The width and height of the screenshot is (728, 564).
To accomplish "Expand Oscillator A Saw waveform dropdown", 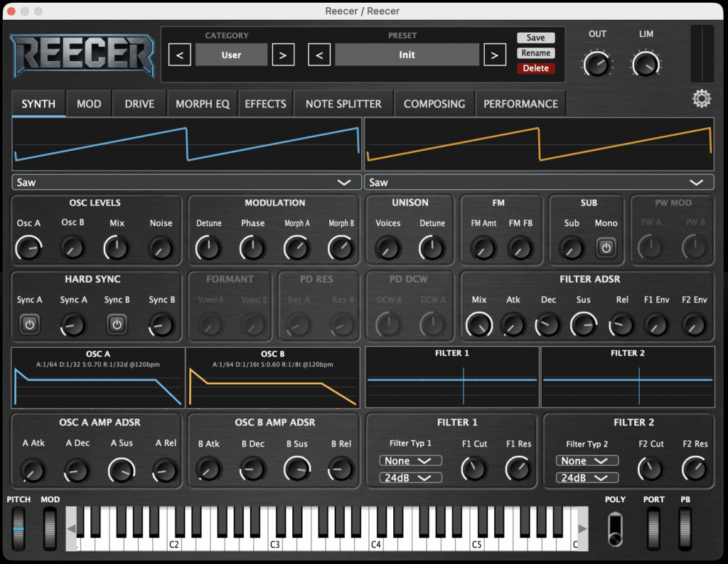I will [185, 183].
